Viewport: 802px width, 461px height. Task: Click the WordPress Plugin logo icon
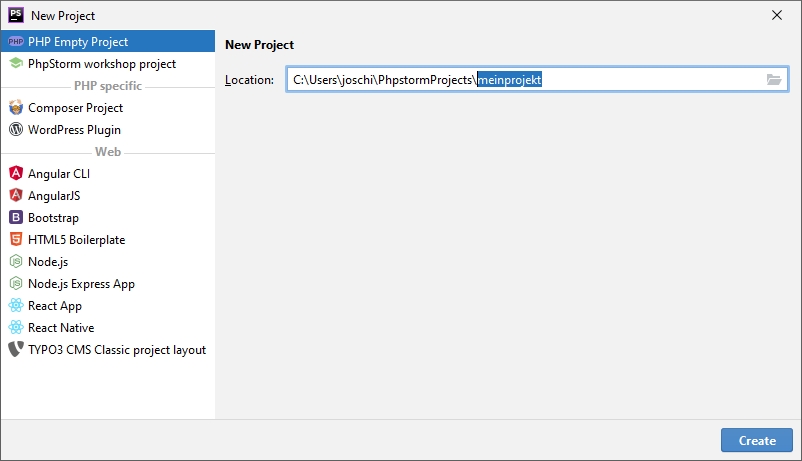(x=16, y=130)
